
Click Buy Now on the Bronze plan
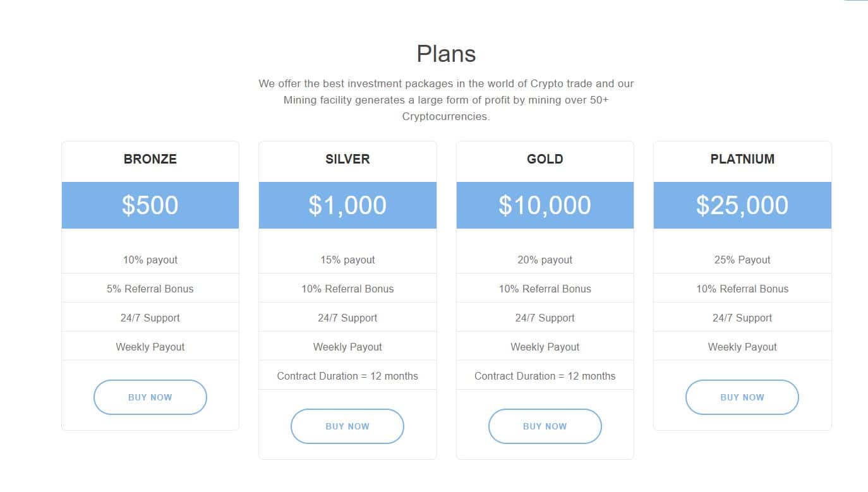150,397
